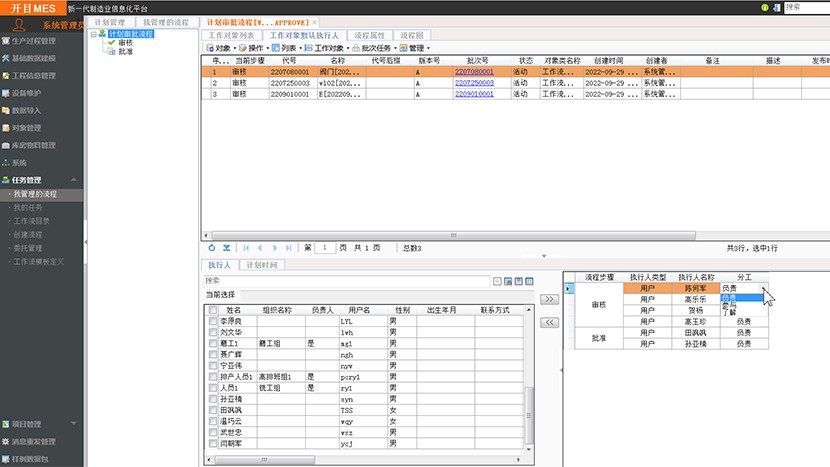Click the >> add executor button
Viewport: 830px width, 467px height.
(x=549, y=298)
